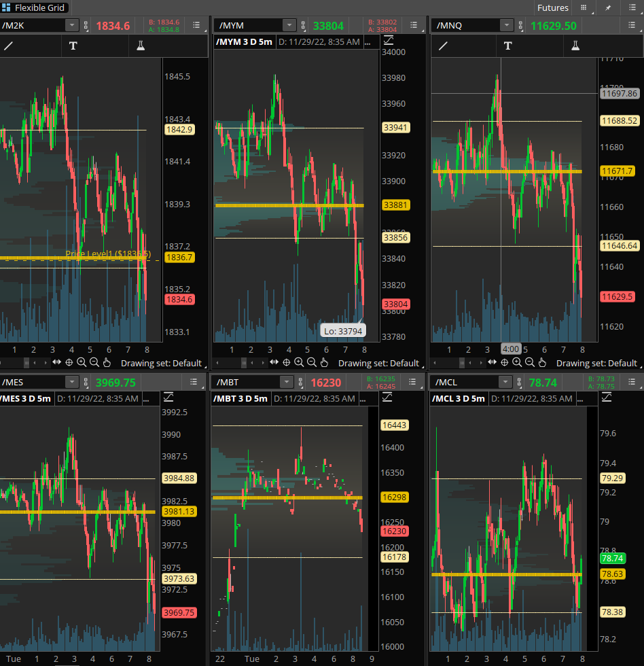Viewport: 644px width, 666px height.
Task: Pin the Flexible Grid window
Action: [608, 7]
